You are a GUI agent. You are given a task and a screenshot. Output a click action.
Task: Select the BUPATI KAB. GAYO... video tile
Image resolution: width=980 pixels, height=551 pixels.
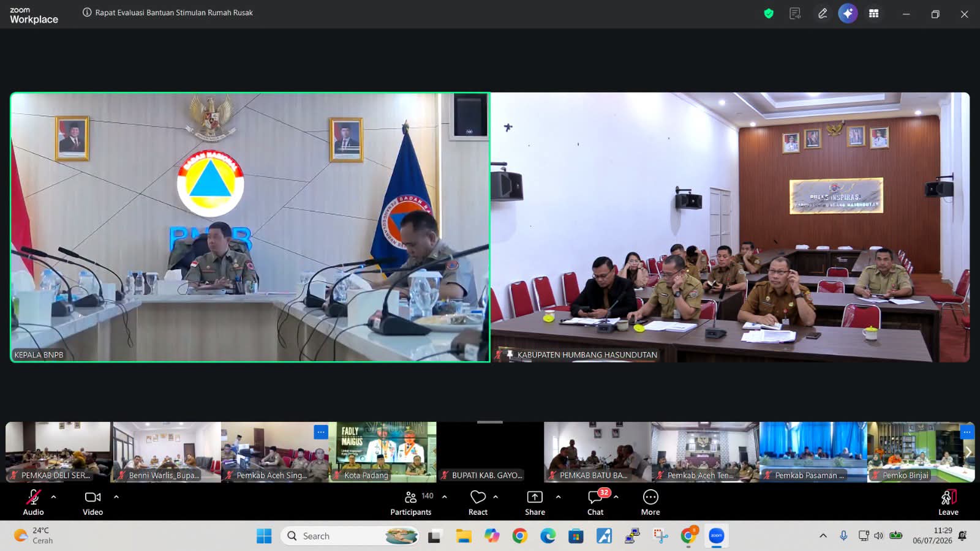pyautogui.click(x=490, y=452)
